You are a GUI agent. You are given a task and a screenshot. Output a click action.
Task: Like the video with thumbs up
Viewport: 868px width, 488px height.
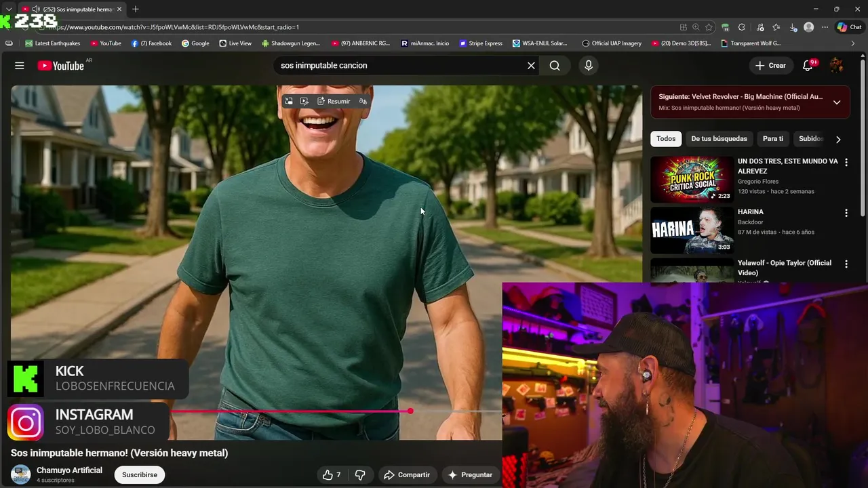pyautogui.click(x=332, y=475)
